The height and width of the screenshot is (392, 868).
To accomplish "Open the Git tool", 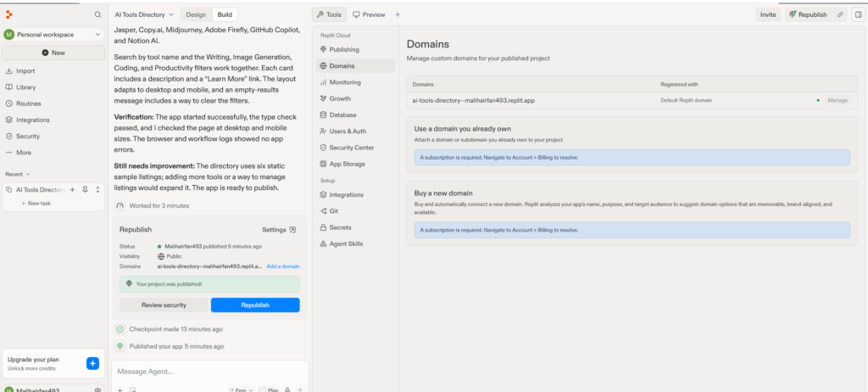I will tap(356, 211).
